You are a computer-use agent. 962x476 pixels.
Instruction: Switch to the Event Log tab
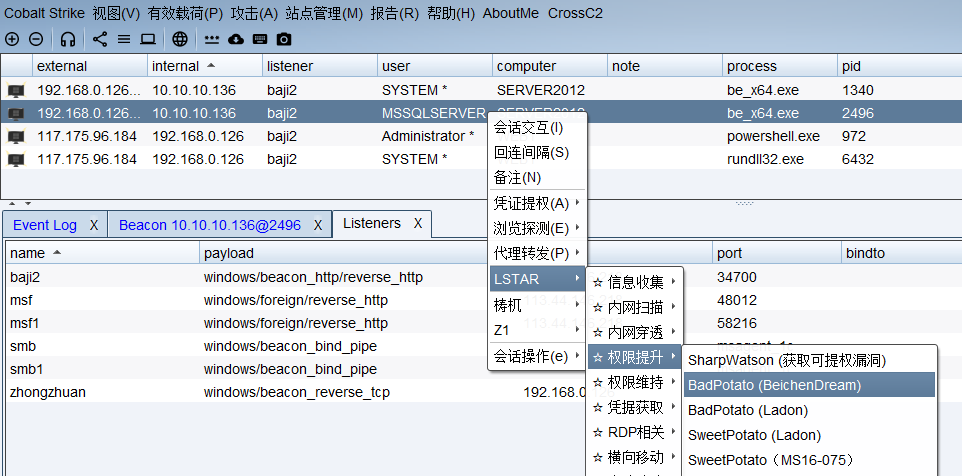pyautogui.click(x=45, y=225)
